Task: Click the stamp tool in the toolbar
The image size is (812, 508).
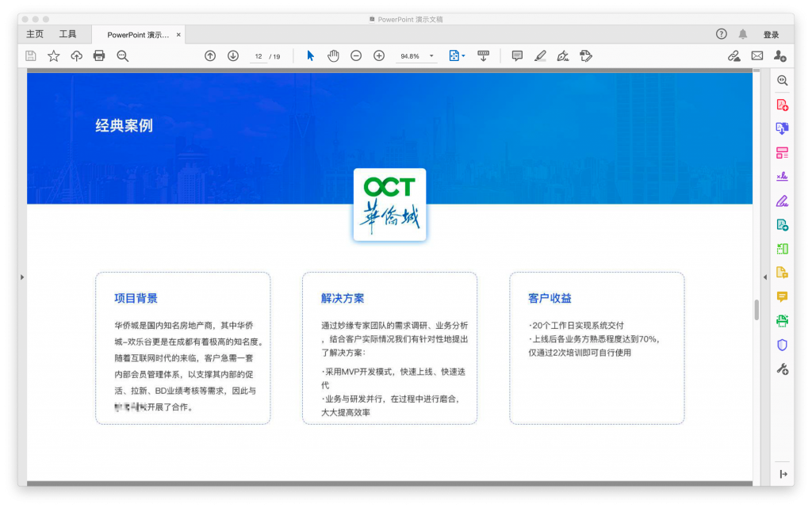Action: pyautogui.click(x=586, y=55)
